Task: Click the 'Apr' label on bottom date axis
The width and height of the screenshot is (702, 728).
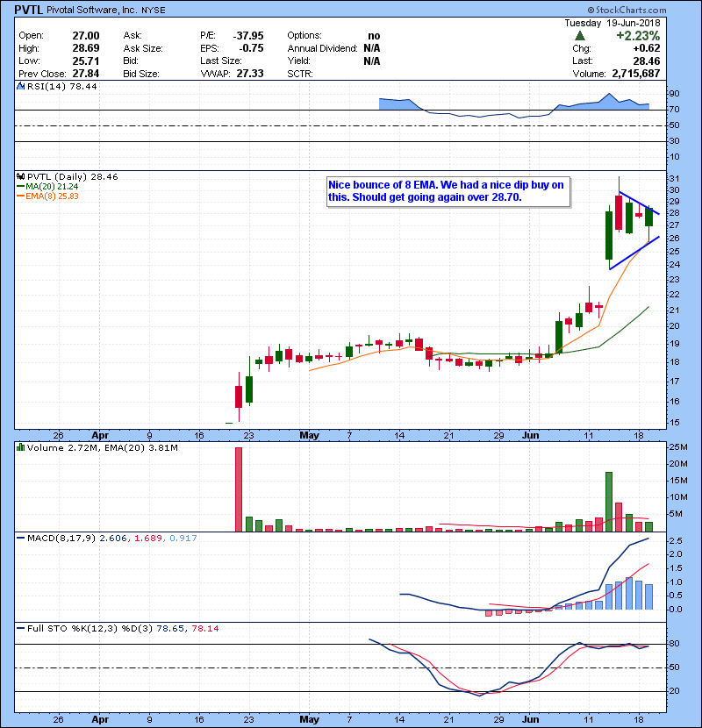Action: [x=100, y=719]
